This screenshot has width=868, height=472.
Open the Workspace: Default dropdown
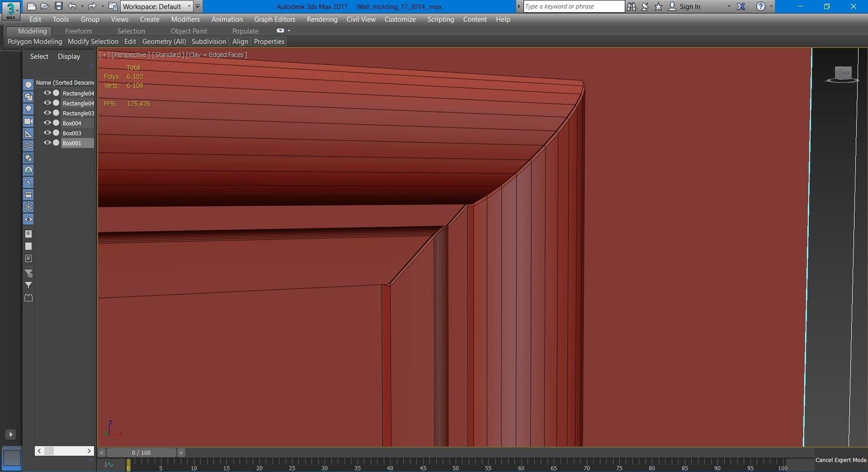click(x=156, y=6)
